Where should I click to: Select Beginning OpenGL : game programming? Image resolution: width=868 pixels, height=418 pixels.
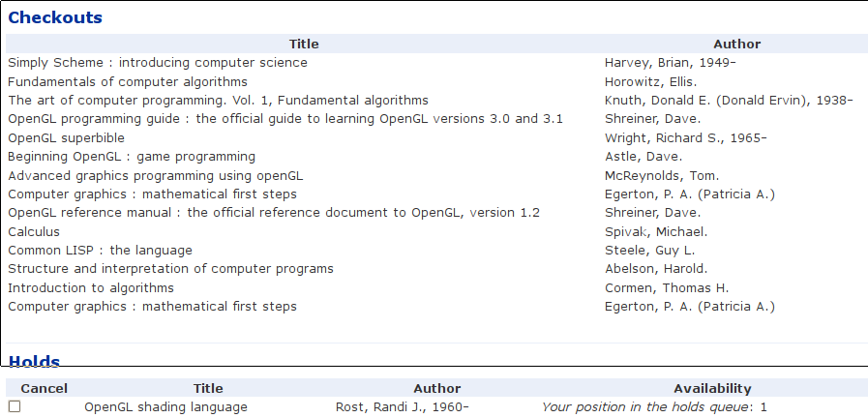(132, 157)
